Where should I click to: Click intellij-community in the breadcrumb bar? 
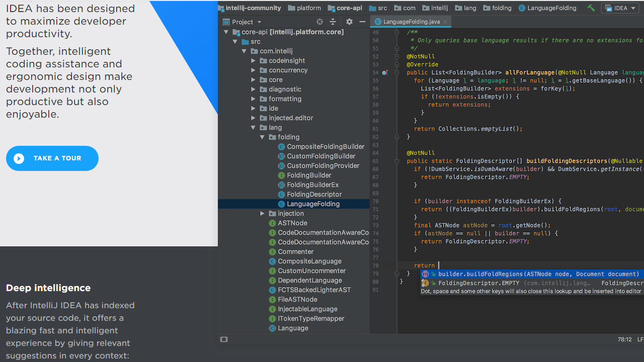[253, 8]
